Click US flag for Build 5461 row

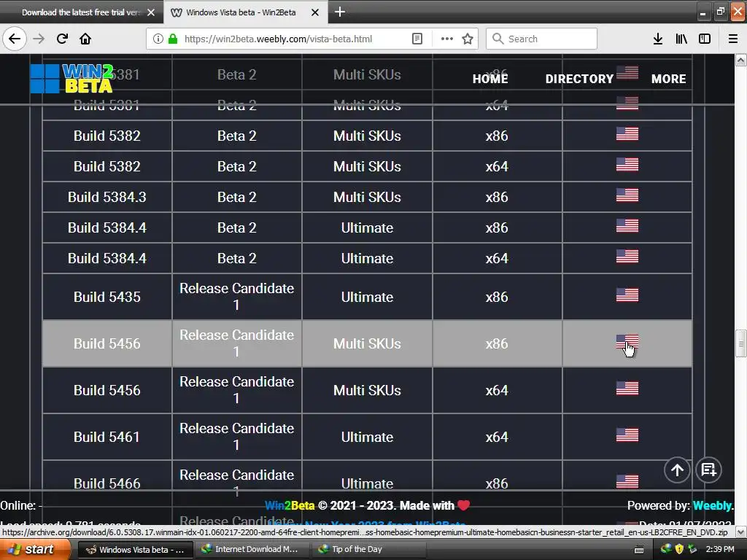(627, 435)
